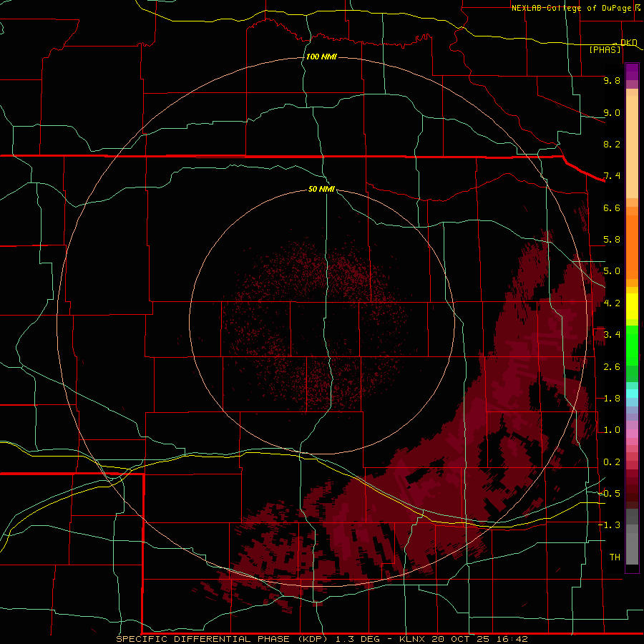Click the gray TH segment of color bar
This screenshot has height=644, width=644.
point(632,537)
